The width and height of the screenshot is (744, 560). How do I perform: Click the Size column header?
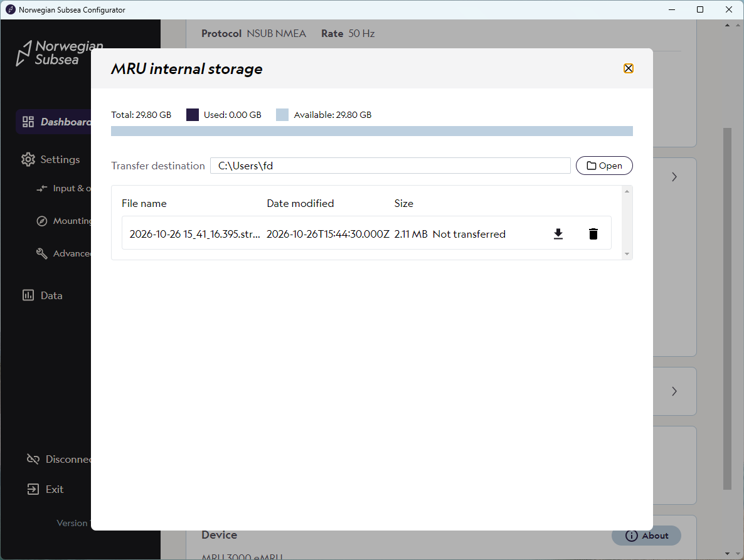click(404, 203)
